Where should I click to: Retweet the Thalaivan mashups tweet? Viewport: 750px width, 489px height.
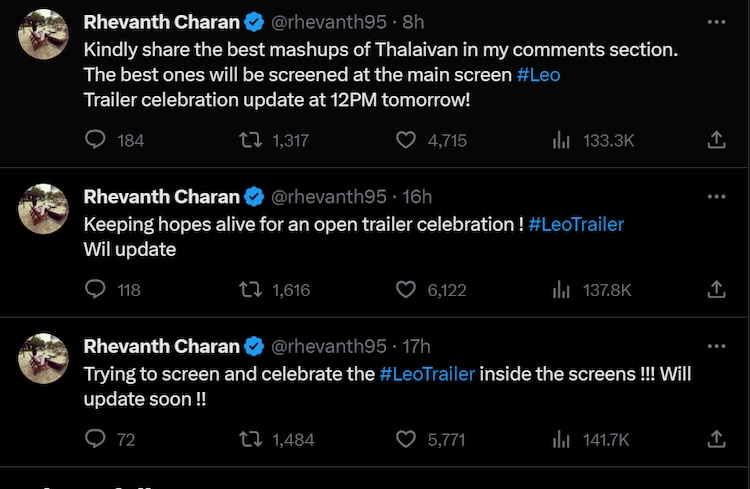(252, 141)
